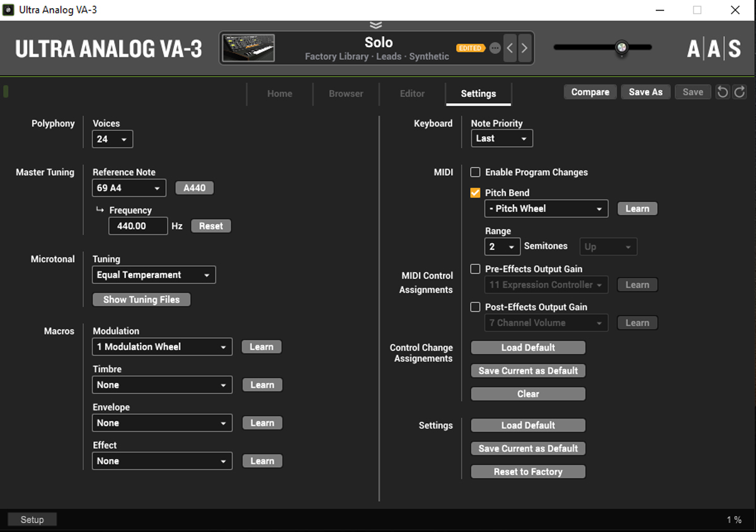The width and height of the screenshot is (756, 532).
Task: Open the Modulation macro dropdown
Action: point(163,347)
